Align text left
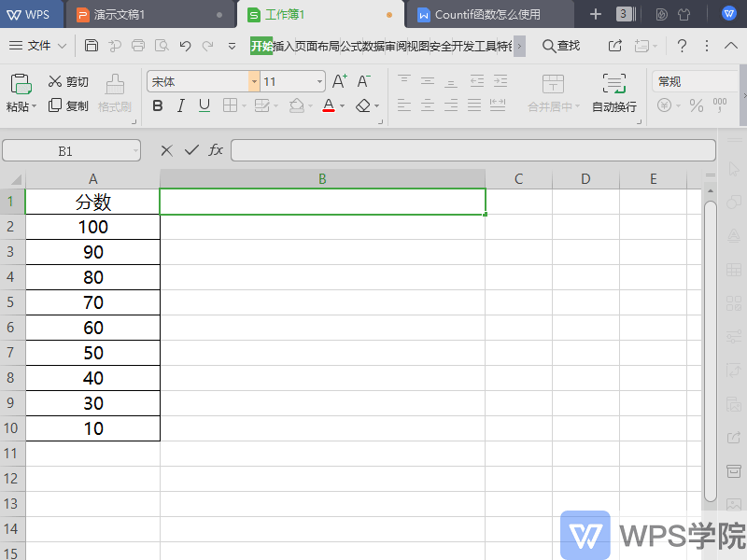 pos(404,105)
